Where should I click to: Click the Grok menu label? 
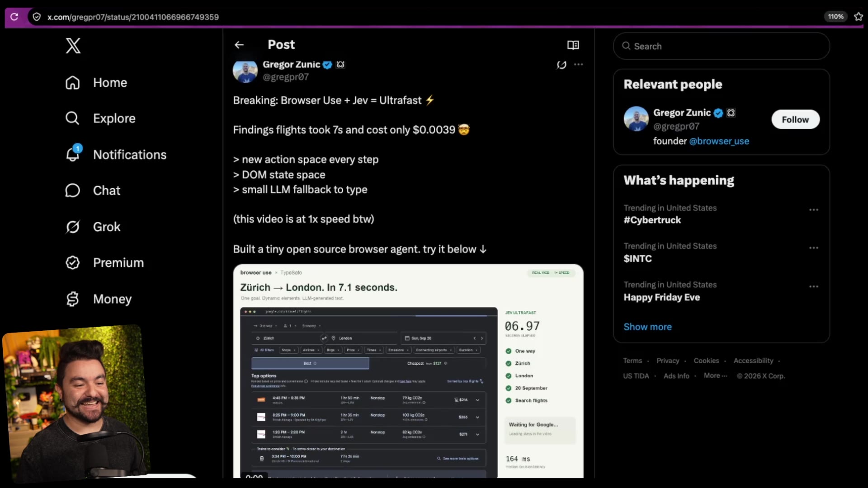pos(107,227)
